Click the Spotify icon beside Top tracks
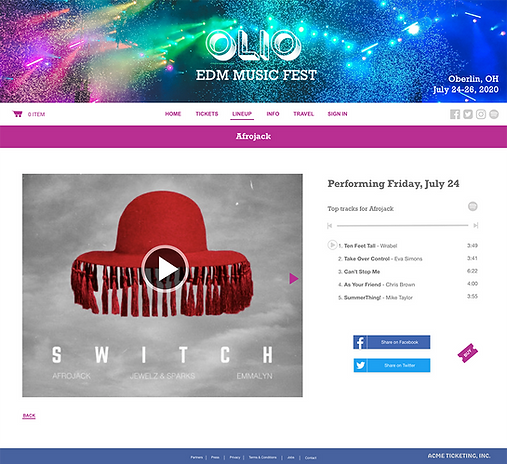 click(x=473, y=206)
